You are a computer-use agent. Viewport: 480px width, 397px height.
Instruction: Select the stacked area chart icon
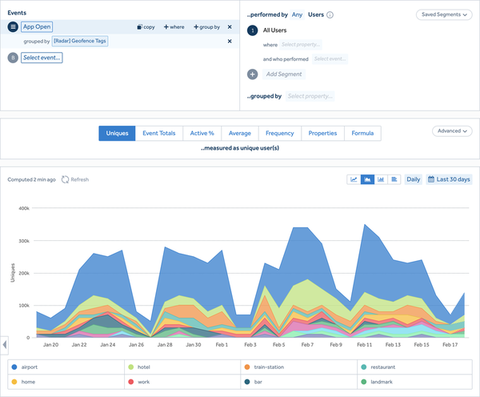pos(367,179)
